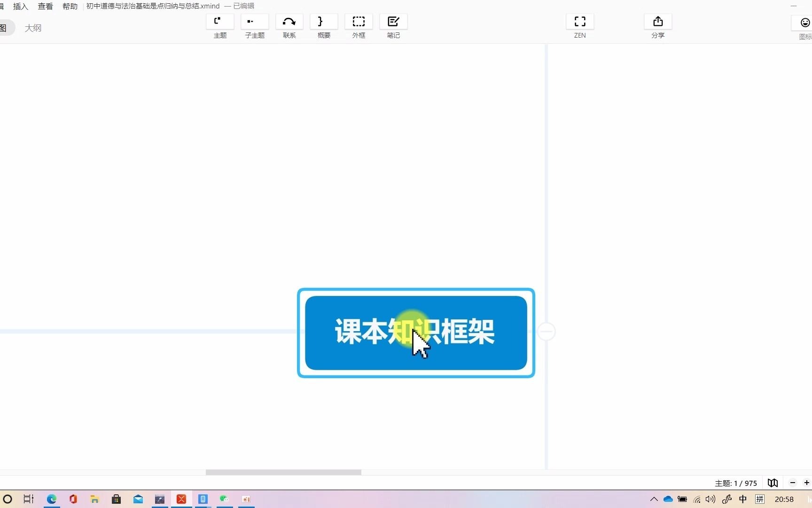
Task: Open Task View on the taskbar
Action: coord(29,499)
